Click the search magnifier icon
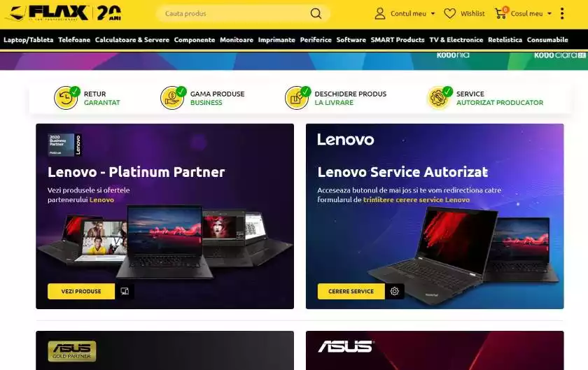 click(316, 13)
